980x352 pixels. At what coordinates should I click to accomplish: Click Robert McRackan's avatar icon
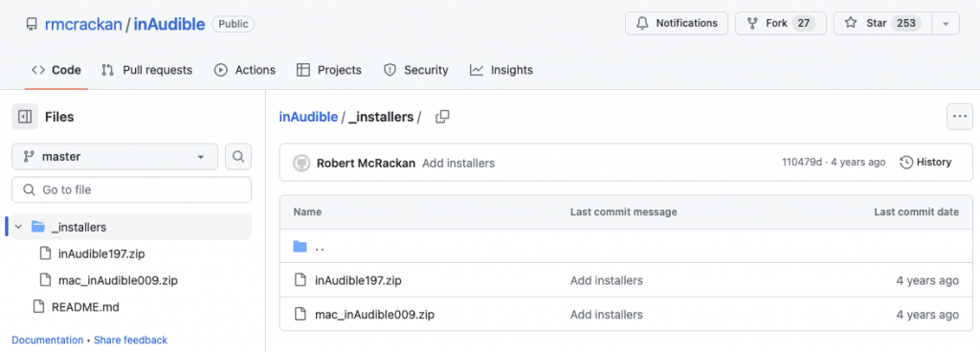(301, 163)
